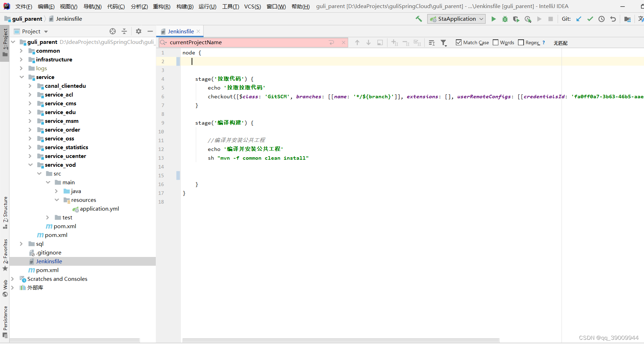Hide the Project tool window
The image size is (644, 344).
point(150,31)
